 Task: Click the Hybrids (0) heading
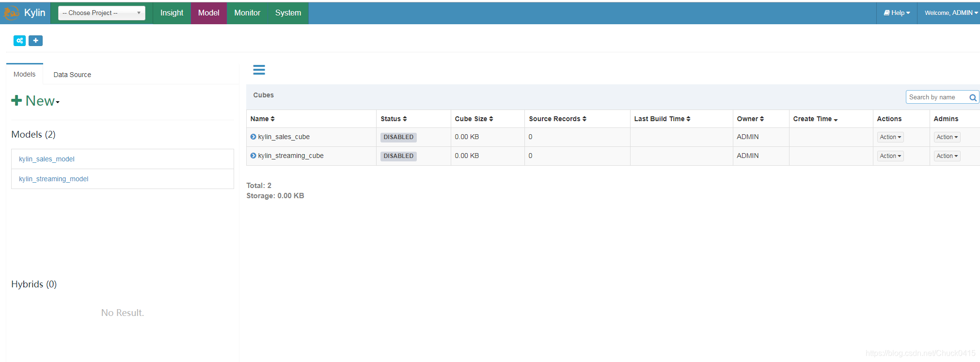tap(34, 284)
